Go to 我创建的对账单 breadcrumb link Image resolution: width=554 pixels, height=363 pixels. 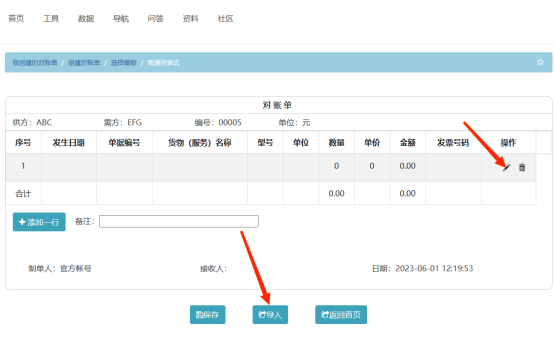pyautogui.click(x=35, y=63)
